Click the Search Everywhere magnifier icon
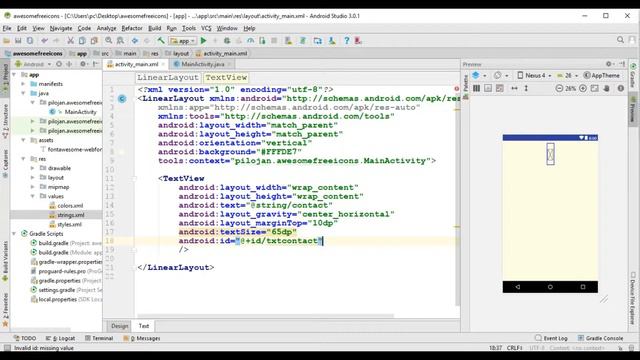The height and width of the screenshot is (360, 640). coord(620,40)
